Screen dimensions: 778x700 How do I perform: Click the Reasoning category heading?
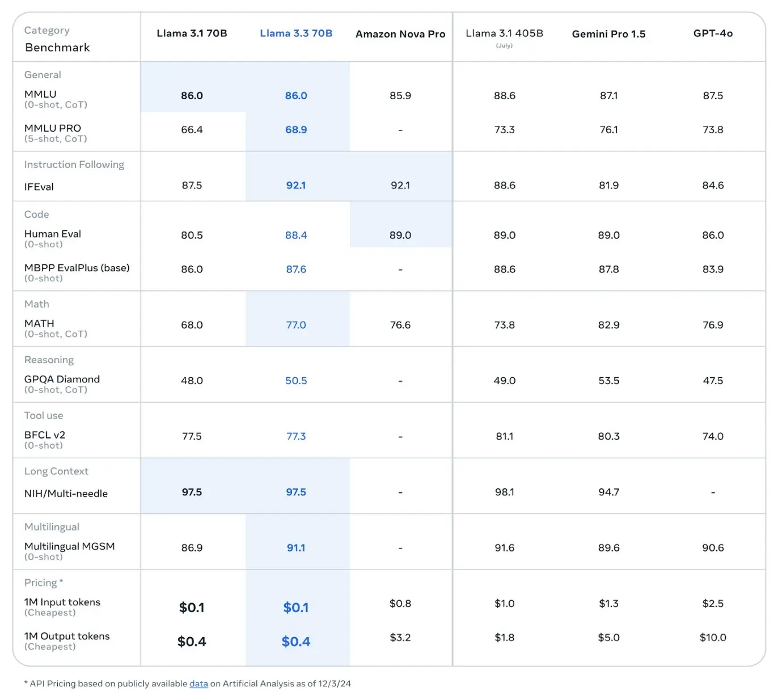tap(49, 360)
